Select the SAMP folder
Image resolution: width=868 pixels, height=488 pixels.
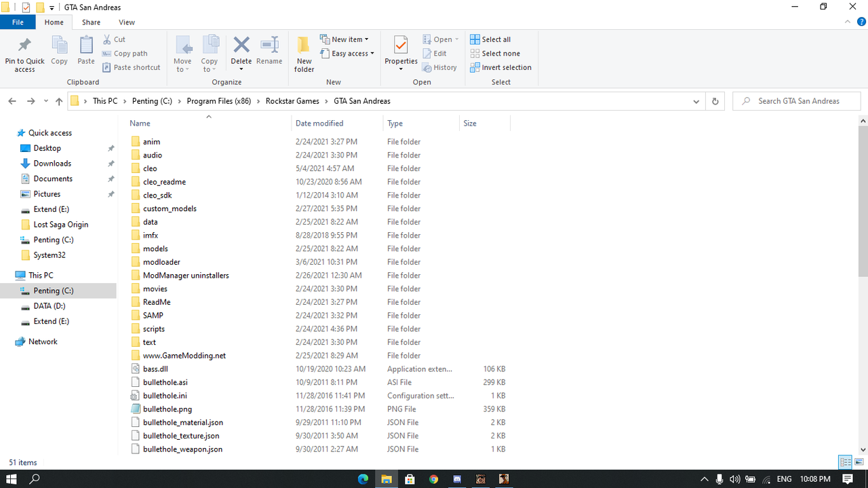[153, 316]
